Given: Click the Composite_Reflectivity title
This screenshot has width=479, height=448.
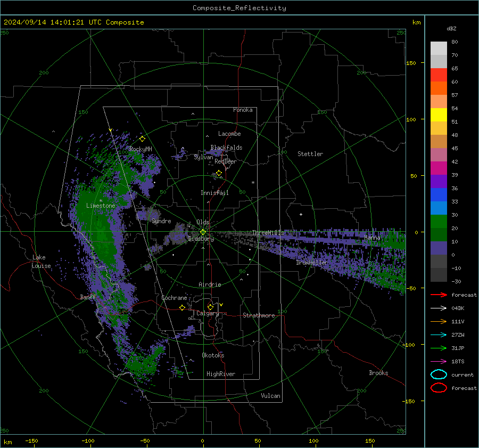Looking at the screenshot, I should [x=240, y=8].
